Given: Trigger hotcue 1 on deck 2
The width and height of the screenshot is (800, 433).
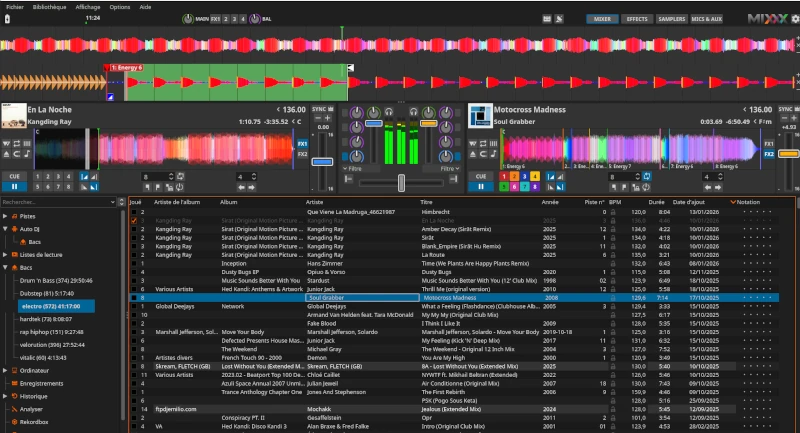Looking at the screenshot, I should point(504,176).
